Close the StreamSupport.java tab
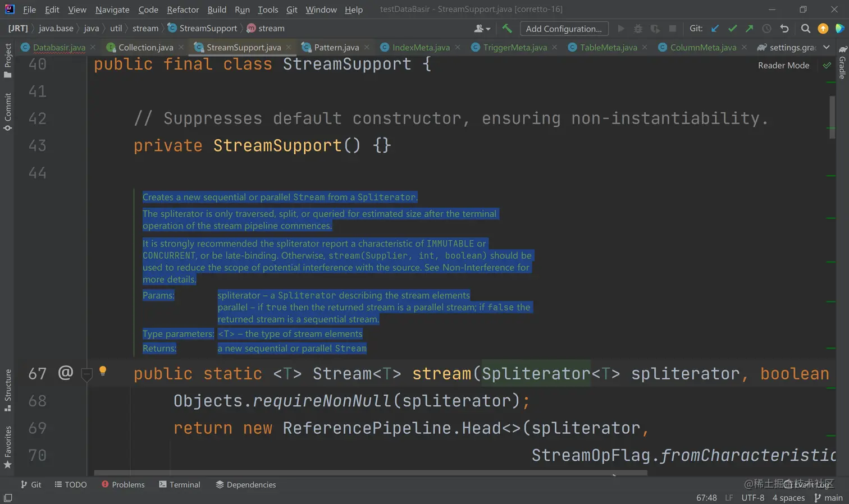Screen dimensions: 849x504 coord(289,47)
